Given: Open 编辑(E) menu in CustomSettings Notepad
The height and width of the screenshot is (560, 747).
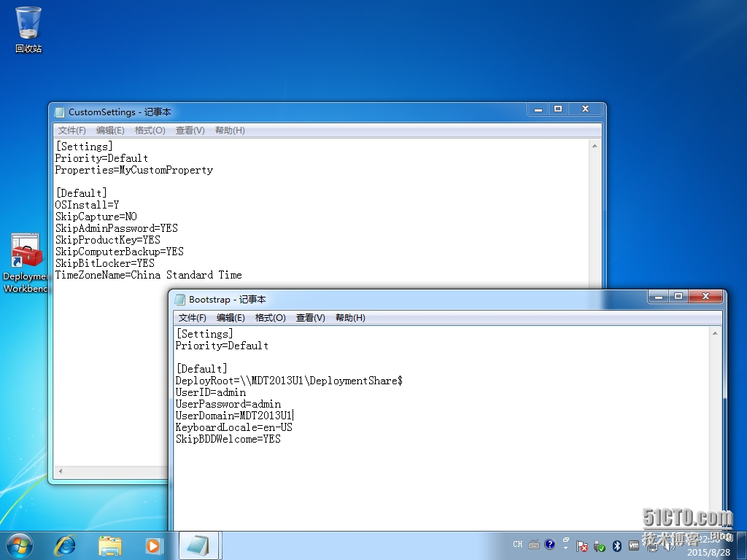Looking at the screenshot, I should coord(110,131).
